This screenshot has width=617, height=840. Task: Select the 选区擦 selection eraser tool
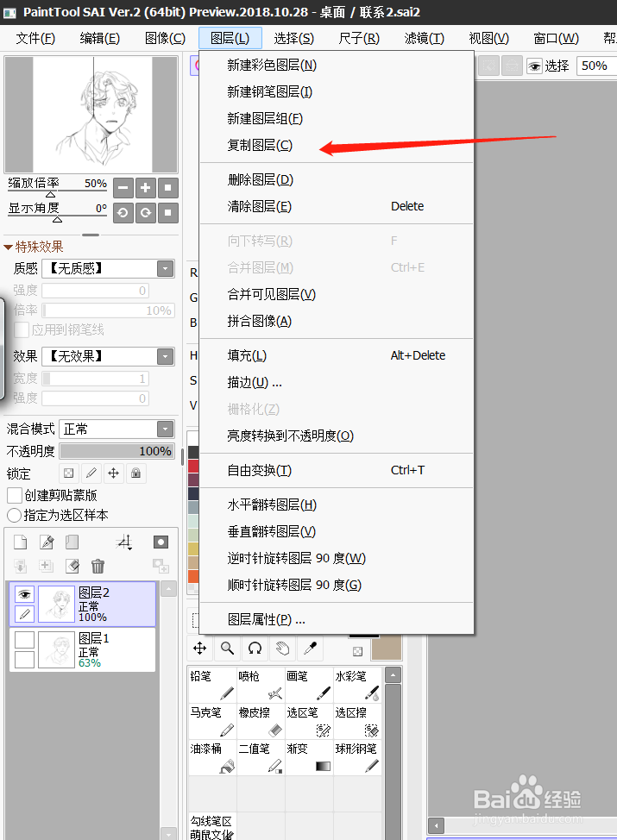[x=357, y=721]
